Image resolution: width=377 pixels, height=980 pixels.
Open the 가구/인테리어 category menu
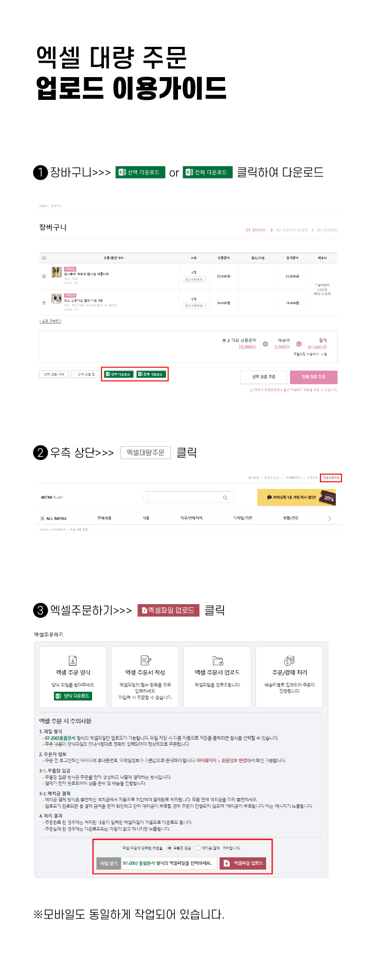pyautogui.click(x=192, y=518)
